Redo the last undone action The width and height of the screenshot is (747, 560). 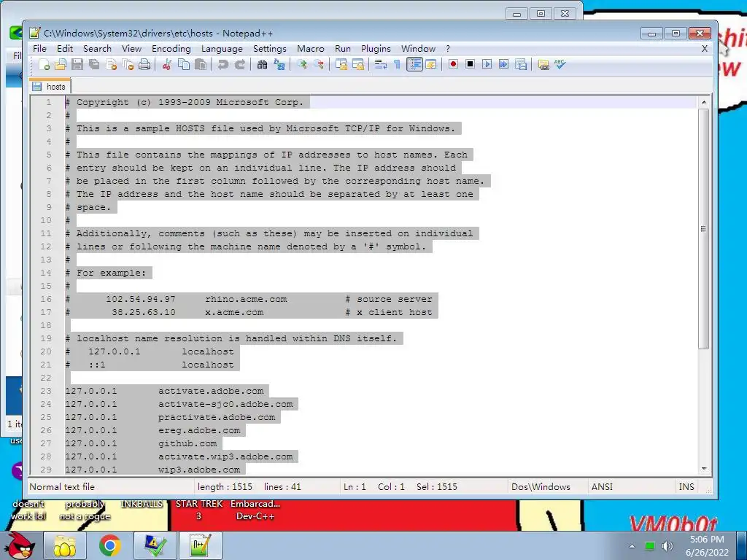(239, 64)
